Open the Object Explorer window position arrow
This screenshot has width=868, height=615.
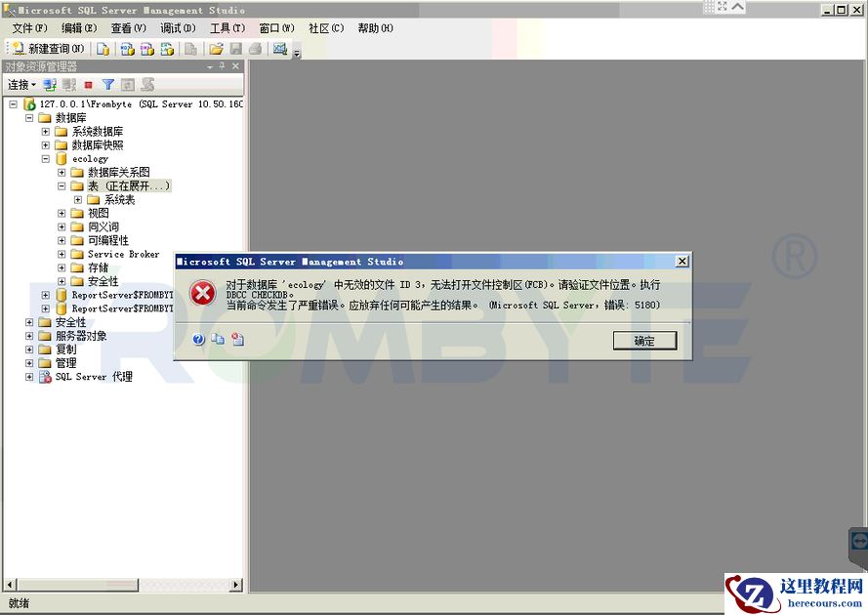(210, 67)
